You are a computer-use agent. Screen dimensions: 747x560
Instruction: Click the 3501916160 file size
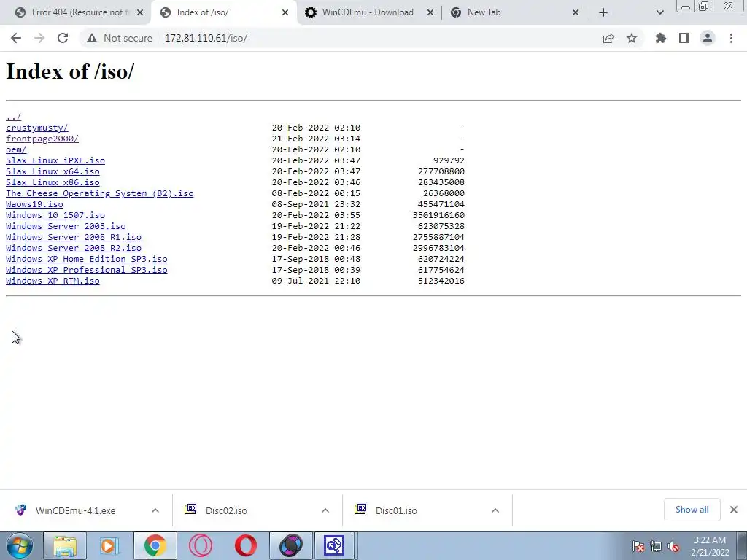click(x=438, y=215)
